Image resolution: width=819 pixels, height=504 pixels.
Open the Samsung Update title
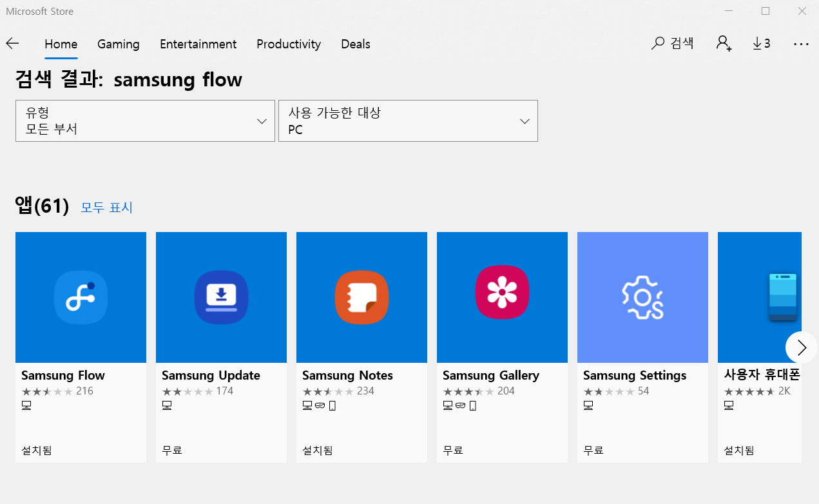tap(211, 375)
